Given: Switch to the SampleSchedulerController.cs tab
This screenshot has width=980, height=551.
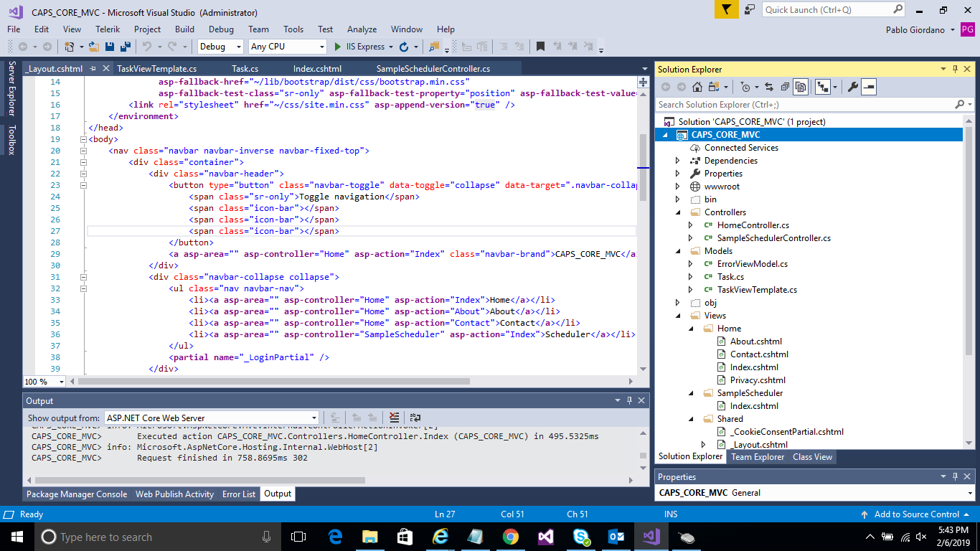Looking at the screenshot, I should click(x=433, y=69).
